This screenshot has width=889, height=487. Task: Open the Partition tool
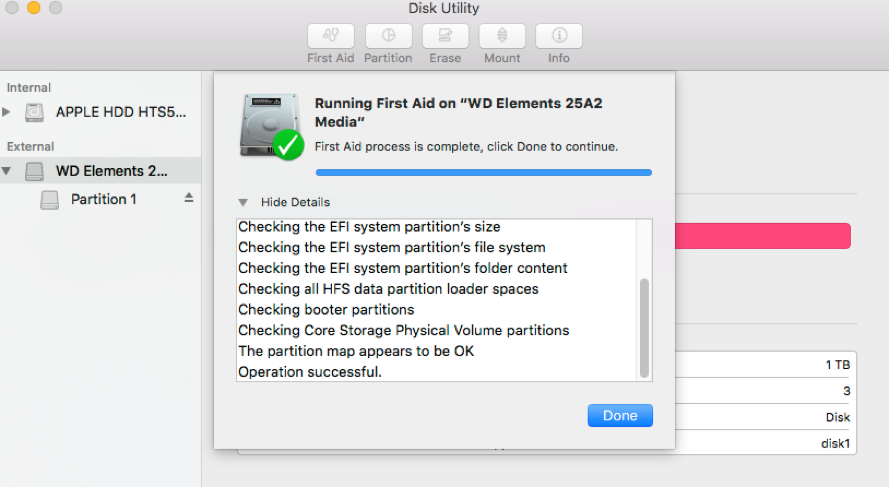coord(388,36)
